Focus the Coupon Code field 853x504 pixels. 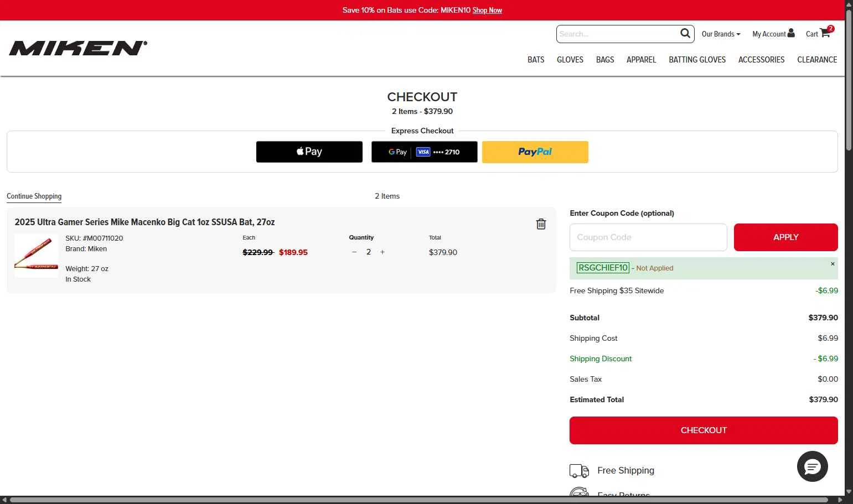[x=648, y=237]
